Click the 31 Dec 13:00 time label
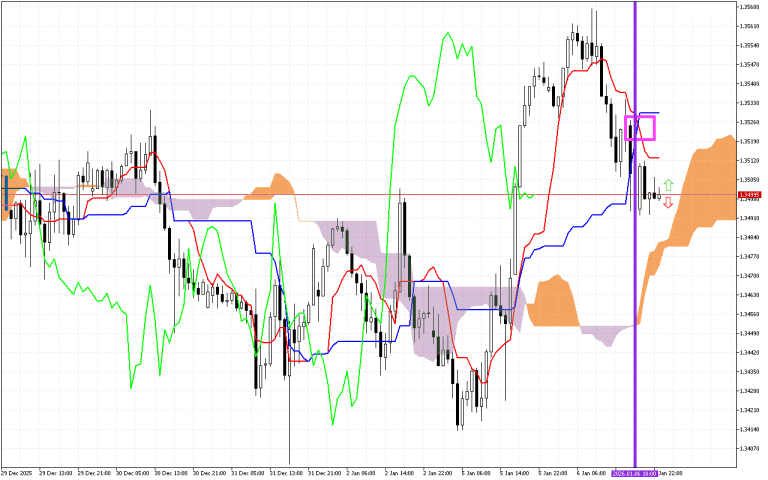Viewport: 768px width, 480px height. 286,473
